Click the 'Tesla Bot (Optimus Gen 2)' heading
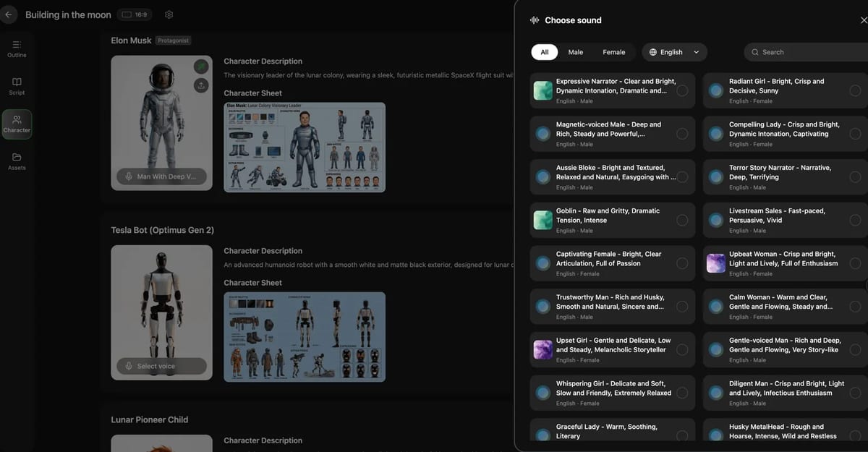Screen dimensions: 868x452 coord(162,230)
